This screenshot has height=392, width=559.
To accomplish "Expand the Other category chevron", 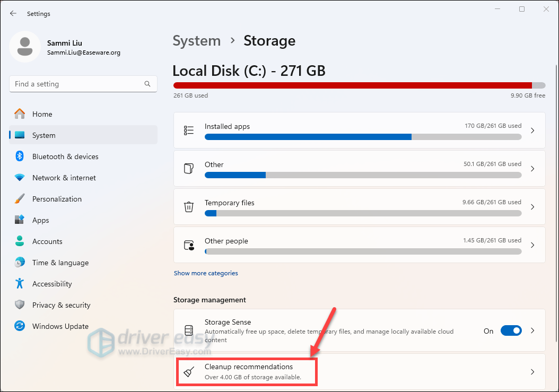I will (532, 169).
